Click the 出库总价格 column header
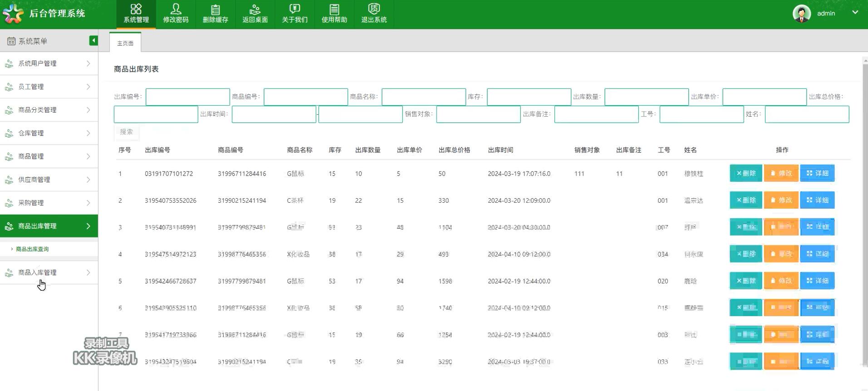This screenshot has height=391, width=868. pos(454,150)
